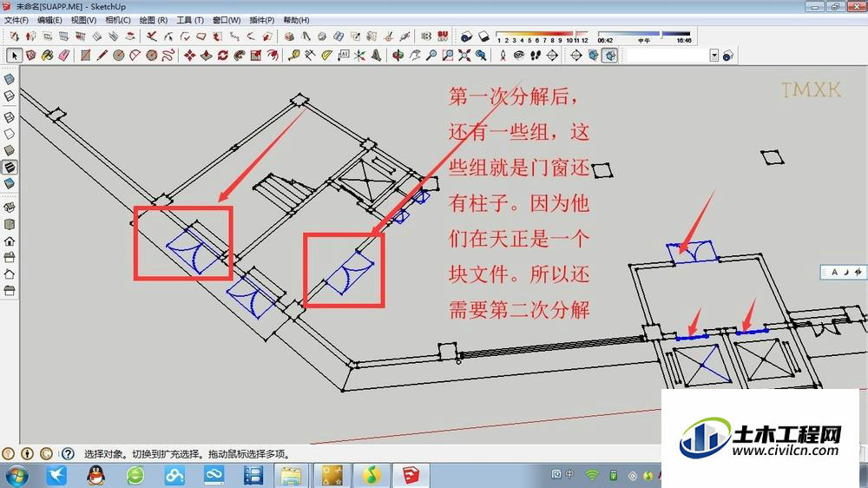The width and height of the screenshot is (868, 488).
Task: Pick the Line pencil tool
Action: (102, 56)
